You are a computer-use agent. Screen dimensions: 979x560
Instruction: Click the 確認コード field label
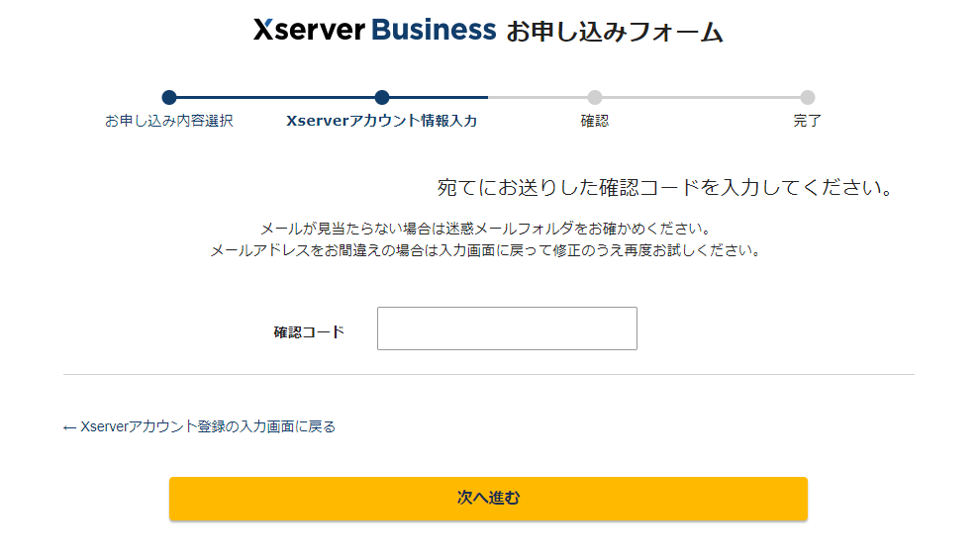click(309, 332)
